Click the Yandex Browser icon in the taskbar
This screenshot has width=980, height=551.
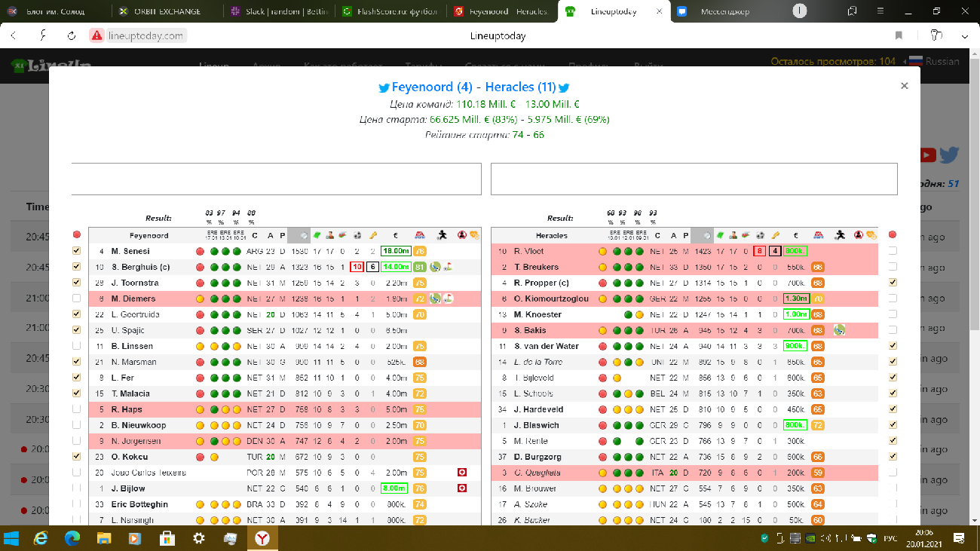pyautogui.click(x=264, y=538)
